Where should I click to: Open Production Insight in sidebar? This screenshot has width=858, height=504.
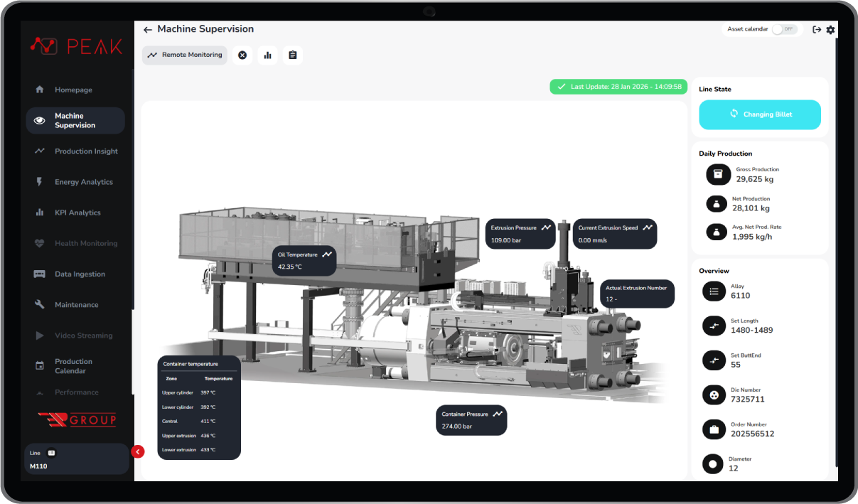tap(86, 151)
